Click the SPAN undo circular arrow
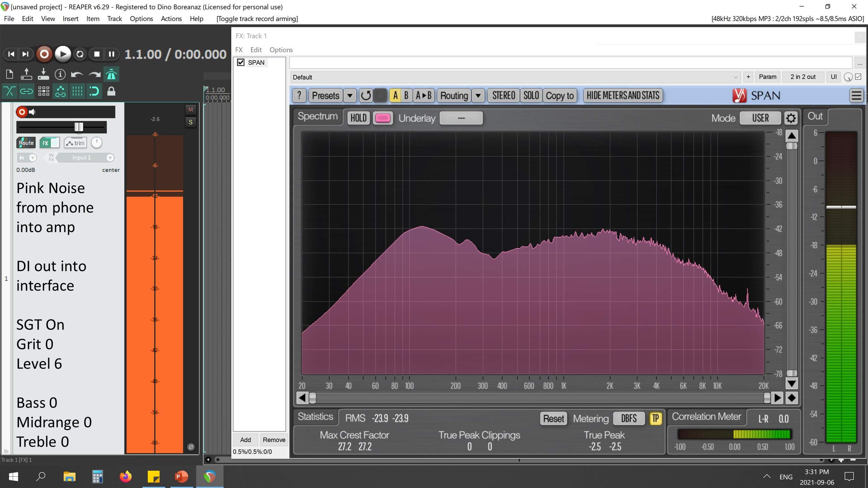The image size is (868, 488). (365, 96)
